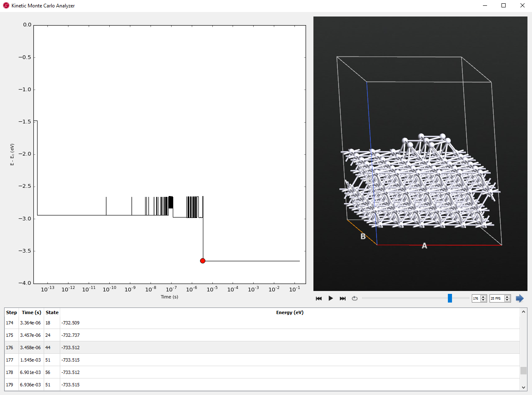Select step 174 row with state 18
This screenshot has height=395, width=532.
tap(262, 323)
